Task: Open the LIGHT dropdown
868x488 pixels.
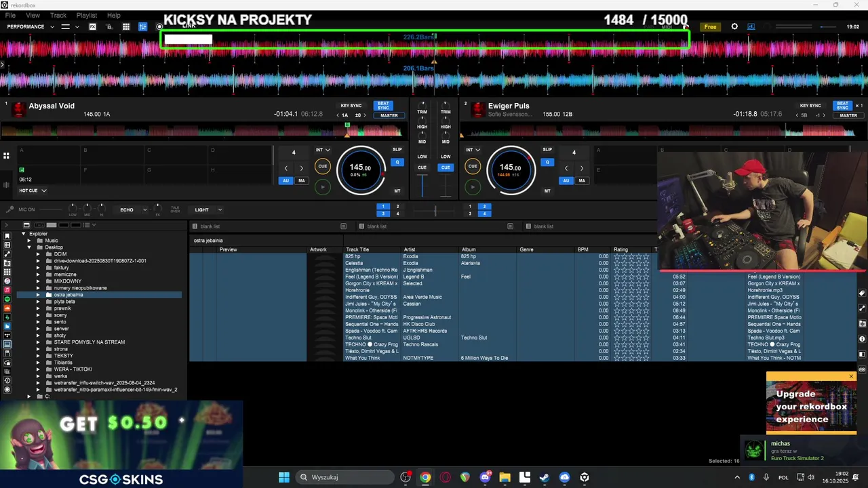Action: (x=207, y=209)
